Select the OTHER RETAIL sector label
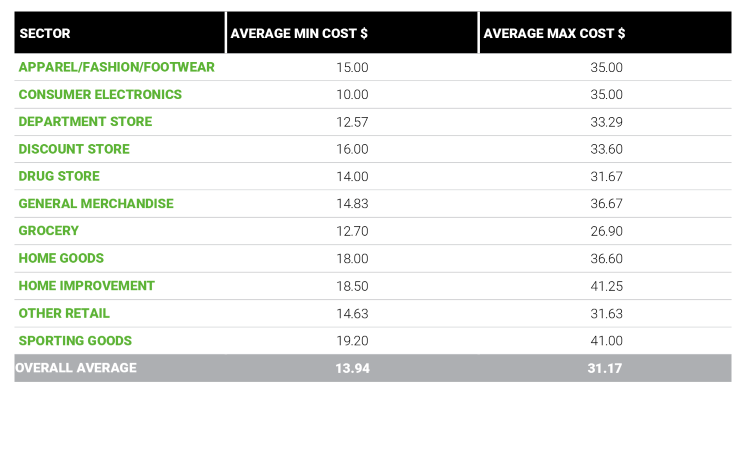 coord(64,313)
